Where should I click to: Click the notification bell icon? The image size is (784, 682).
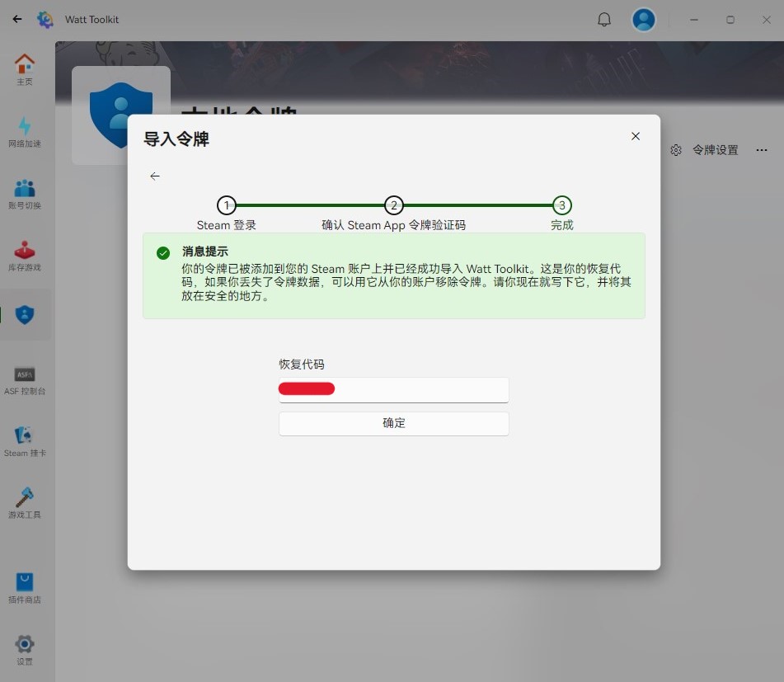coord(604,20)
